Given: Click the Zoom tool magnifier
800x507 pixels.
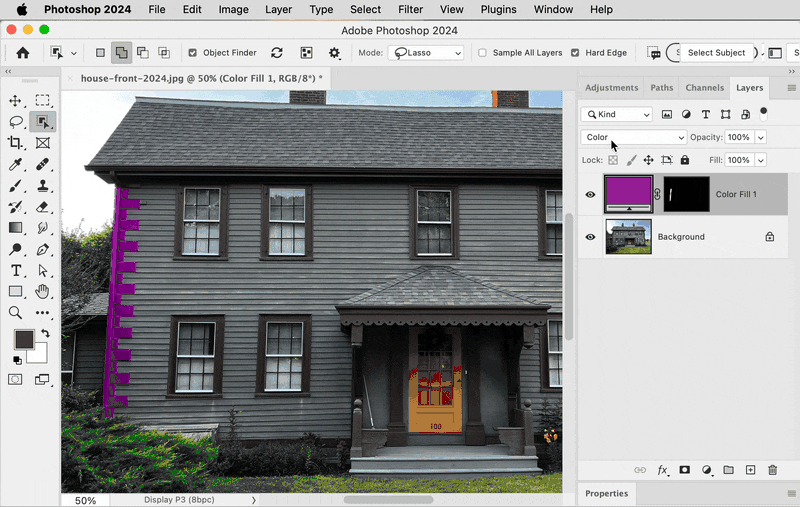Looking at the screenshot, I should coord(16,313).
